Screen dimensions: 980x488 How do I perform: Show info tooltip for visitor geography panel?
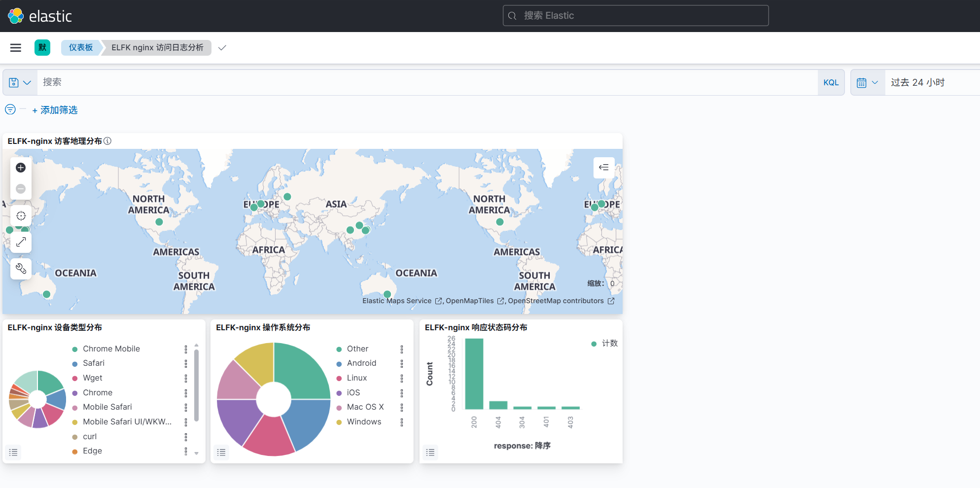tap(107, 141)
